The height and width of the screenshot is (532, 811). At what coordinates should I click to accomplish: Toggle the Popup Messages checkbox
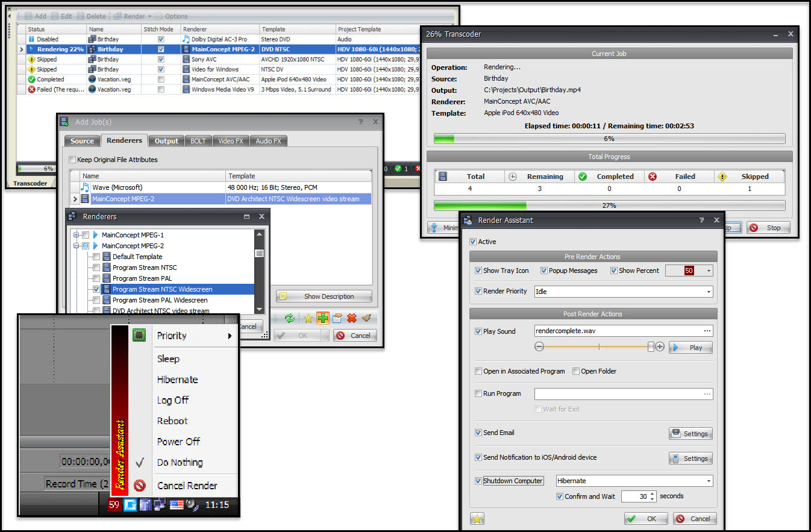[544, 271]
